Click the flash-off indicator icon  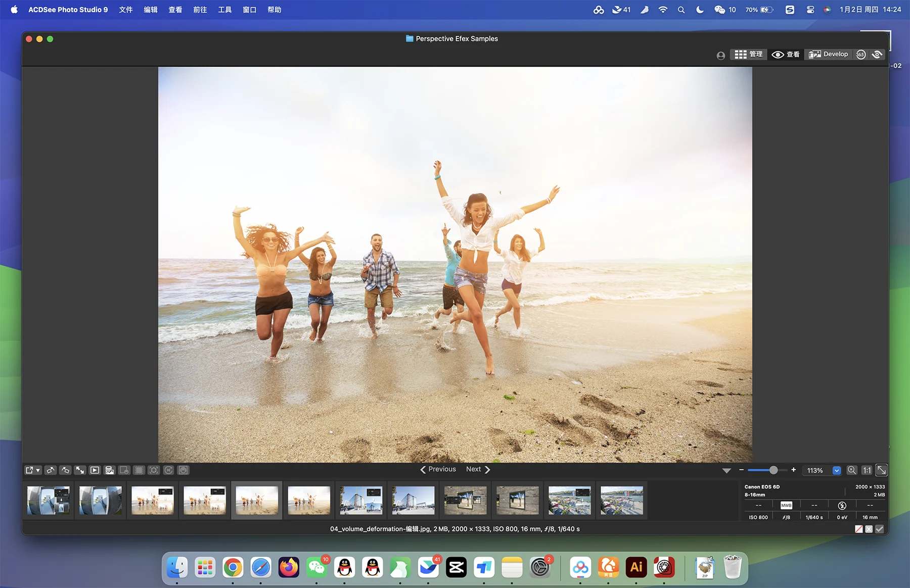click(x=842, y=506)
